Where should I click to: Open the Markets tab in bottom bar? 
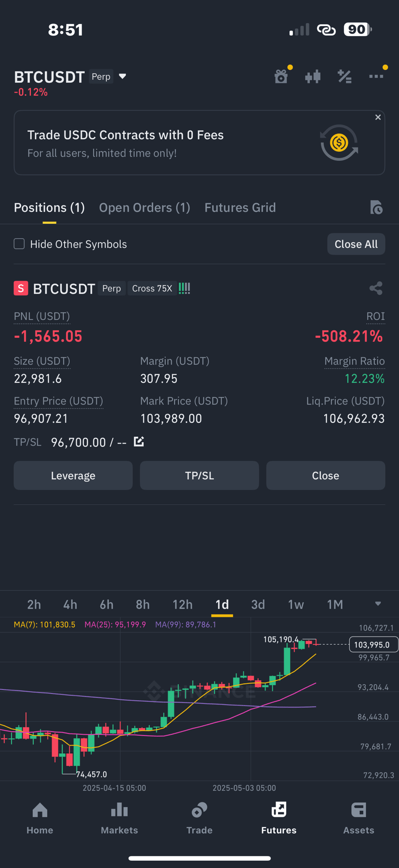120,818
